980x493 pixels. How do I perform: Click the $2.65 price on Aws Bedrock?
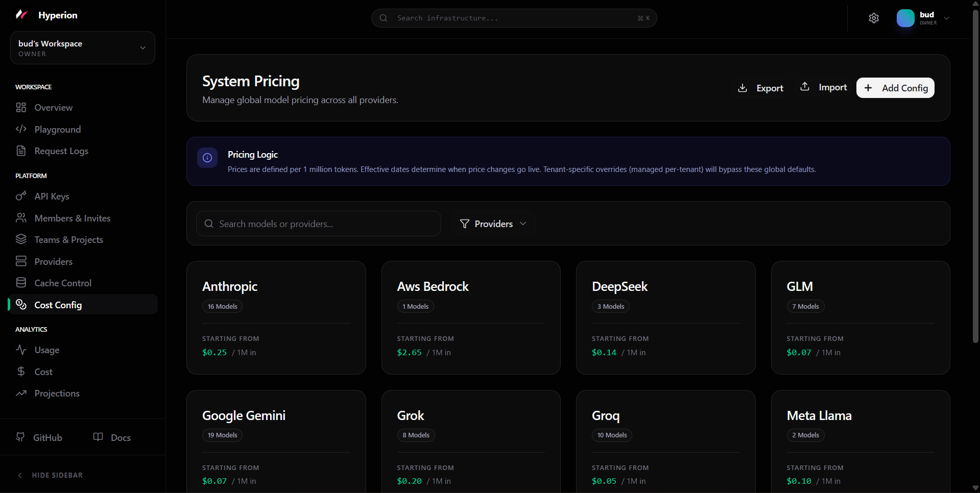point(410,352)
